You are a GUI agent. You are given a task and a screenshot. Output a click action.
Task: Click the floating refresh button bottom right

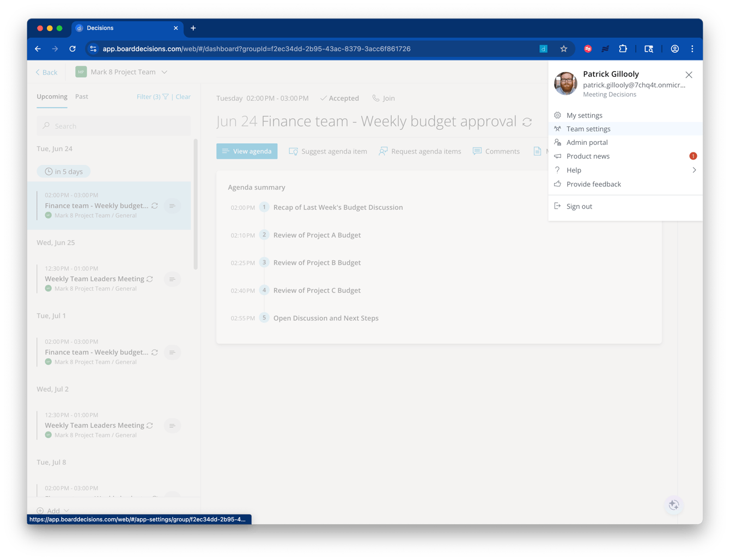(674, 505)
